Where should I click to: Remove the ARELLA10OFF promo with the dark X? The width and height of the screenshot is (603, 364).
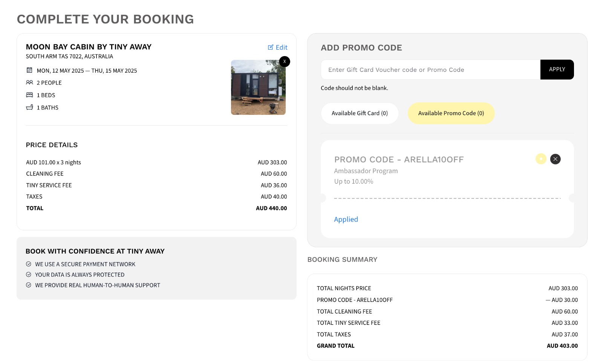(x=555, y=159)
